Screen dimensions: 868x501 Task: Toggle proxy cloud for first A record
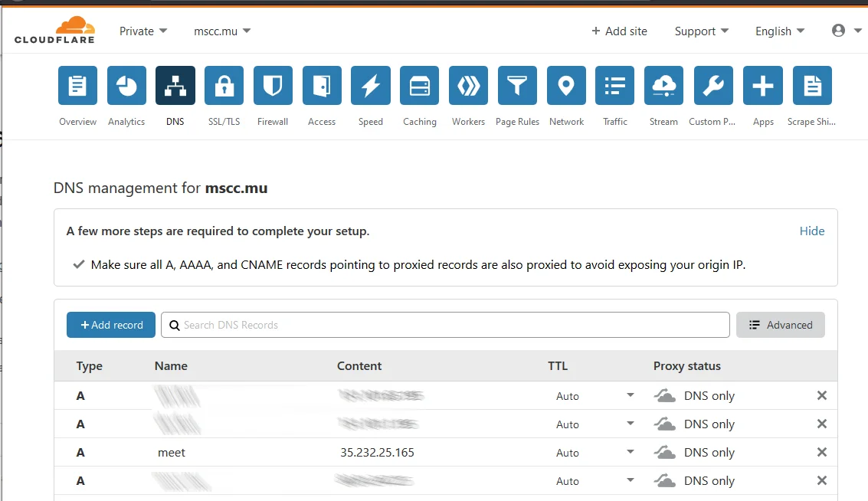click(x=665, y=395)
